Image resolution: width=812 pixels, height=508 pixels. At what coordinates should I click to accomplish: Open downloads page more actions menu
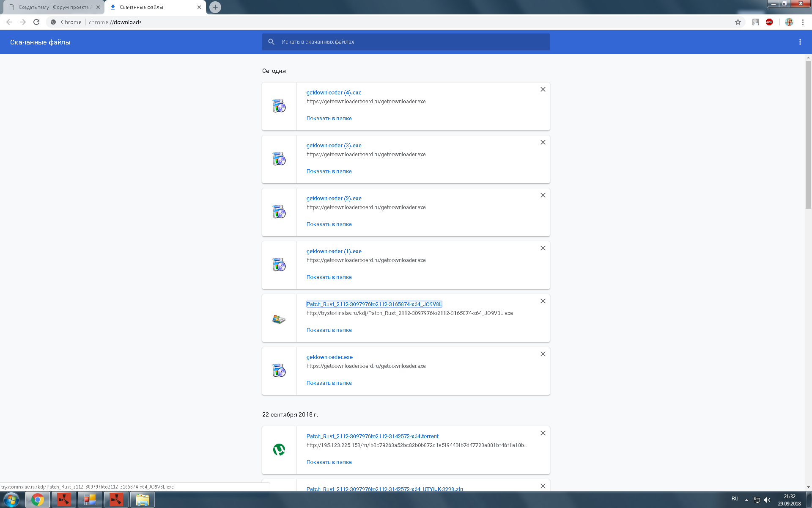click(x=800, y=42)
